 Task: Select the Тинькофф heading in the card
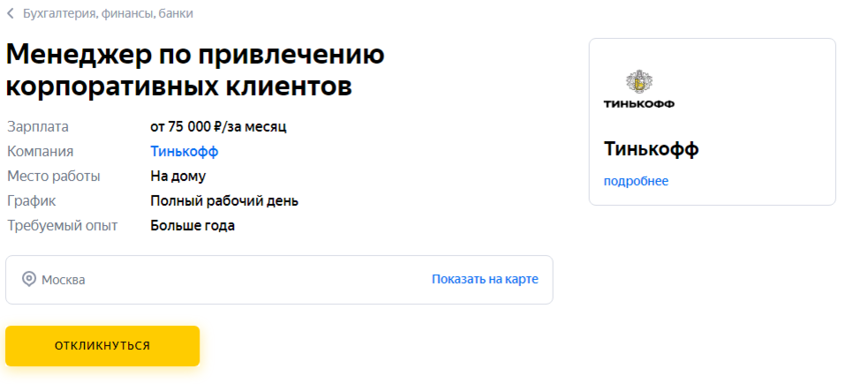click(651, 149)
